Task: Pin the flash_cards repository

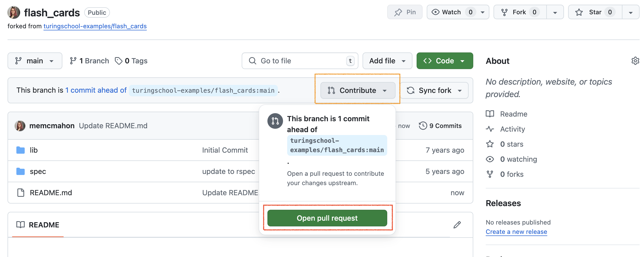Action: pos(405,12)
